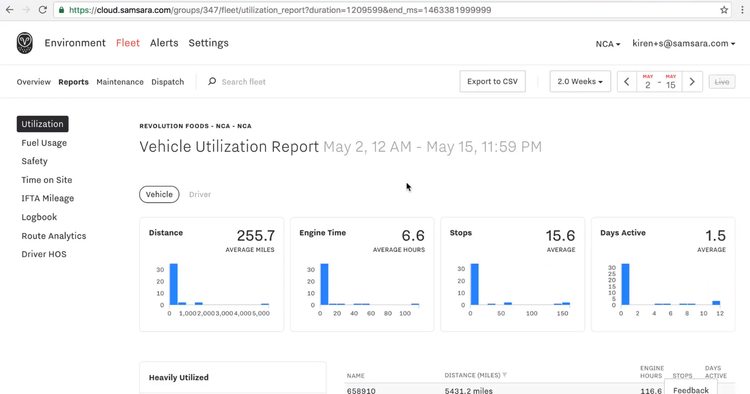
Task: Click the May 2 - 15 date range
Action: tap(659, 82)
